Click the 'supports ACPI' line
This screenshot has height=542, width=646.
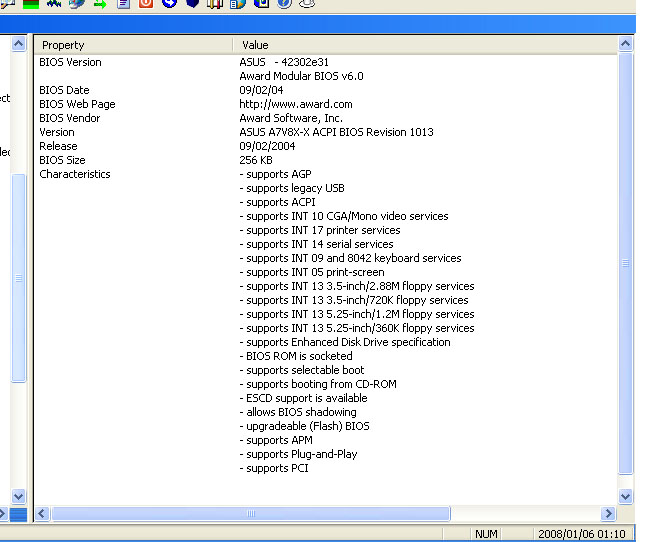277,202
